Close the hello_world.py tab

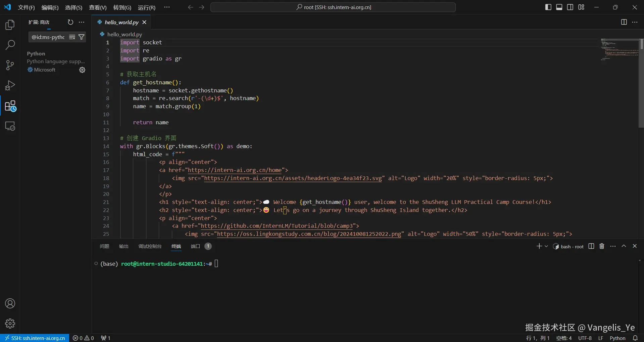tap(144, 22)
